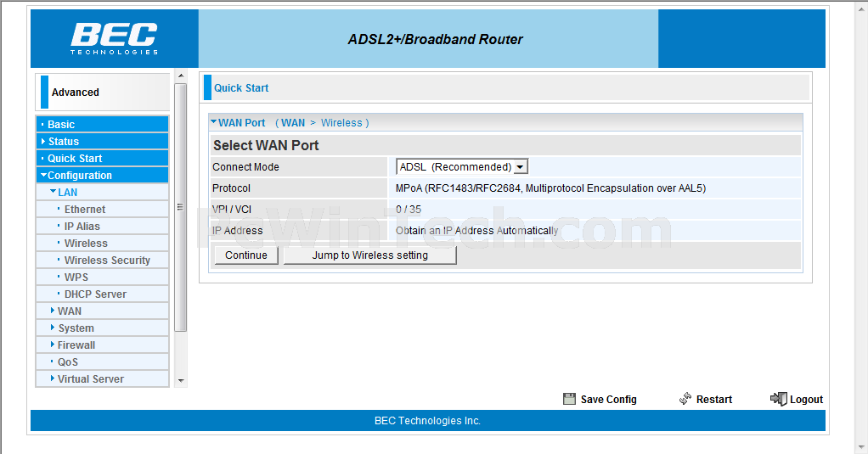Image resolution: width=868 pixels, height=454 pixels.
Task: Click the Select WAN Port heading
Action: (x=267, y=145)
